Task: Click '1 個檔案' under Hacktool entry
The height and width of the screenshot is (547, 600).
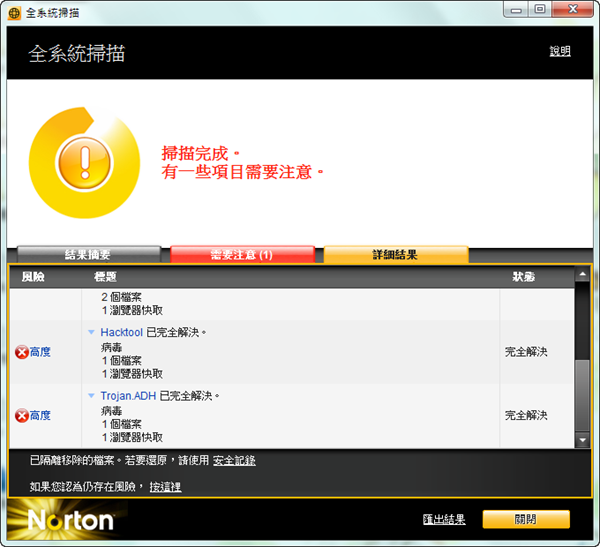Action: coord(121,361)
